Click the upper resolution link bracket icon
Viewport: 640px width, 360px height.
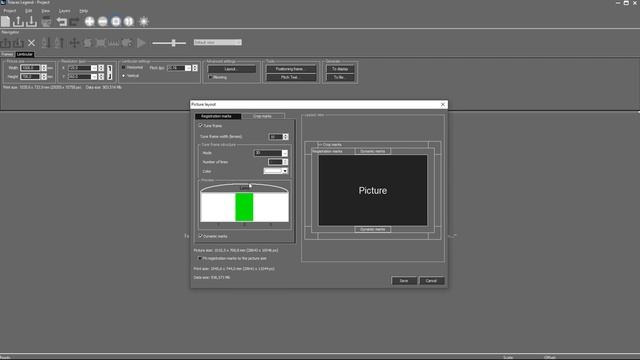click(x=109, y=68)
